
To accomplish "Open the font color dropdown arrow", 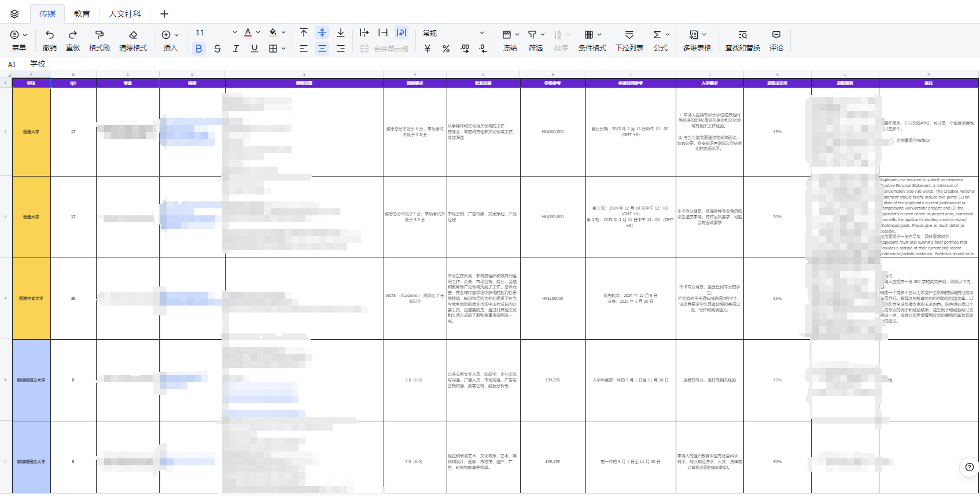I will (x=258, y=32).
